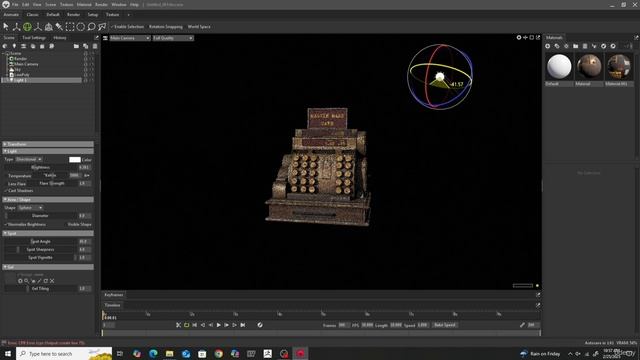Add new material with plus icon
This screenshot has height=360, width=640.
coord(548,46)
